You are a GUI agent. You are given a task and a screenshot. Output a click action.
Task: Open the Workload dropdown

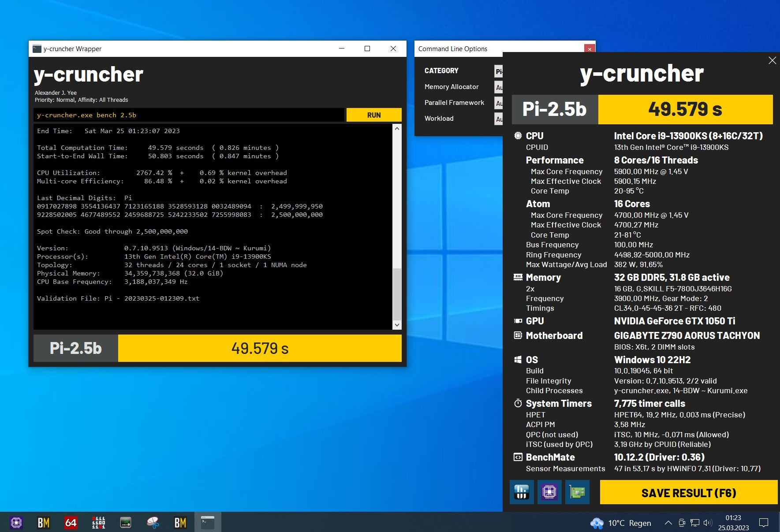click(499, 119)
